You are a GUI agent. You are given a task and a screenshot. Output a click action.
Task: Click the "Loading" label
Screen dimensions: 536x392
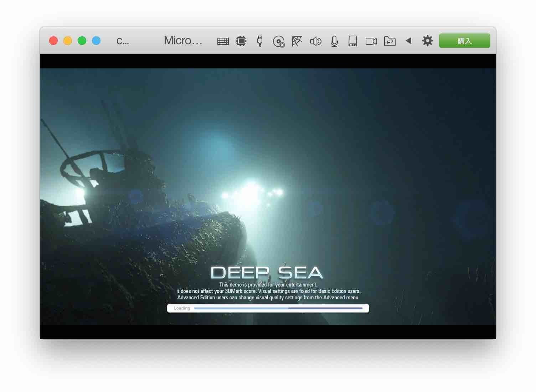[x=182, y=308]
